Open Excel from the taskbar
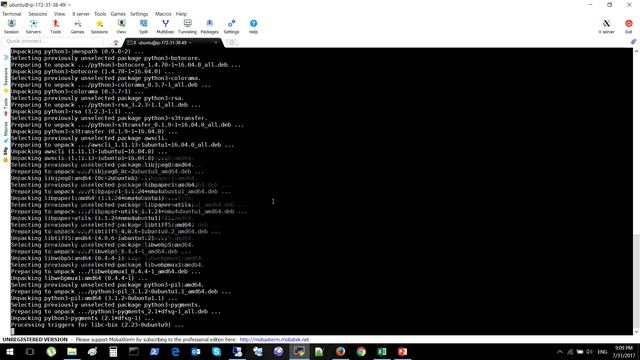This screenshot has height=360, width=640. [x=382, y=351]
